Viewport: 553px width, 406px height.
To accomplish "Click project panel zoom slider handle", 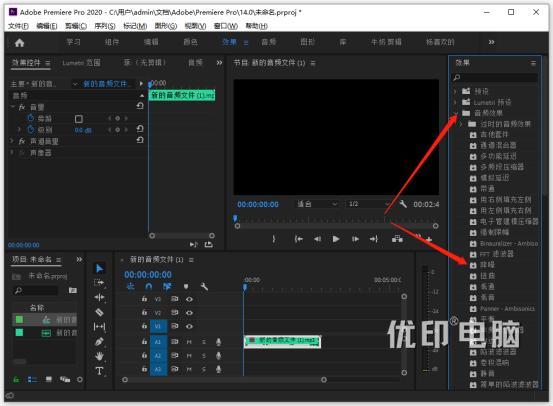I will click(x=80, y=380).
